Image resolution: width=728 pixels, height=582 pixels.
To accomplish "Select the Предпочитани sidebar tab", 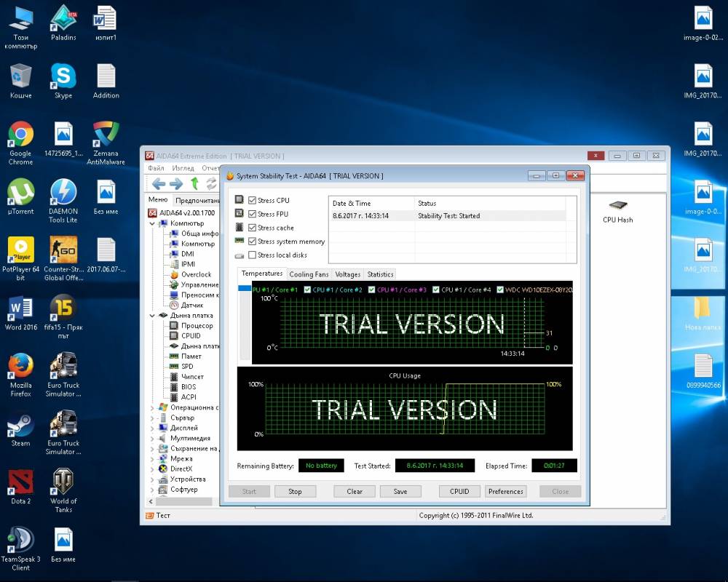I will coord(197,201).
